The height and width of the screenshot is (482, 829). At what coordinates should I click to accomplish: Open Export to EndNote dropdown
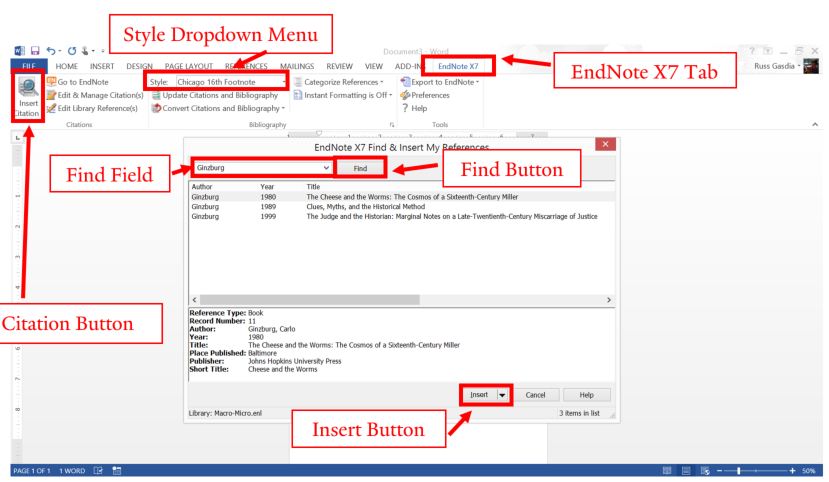[440, 82]
